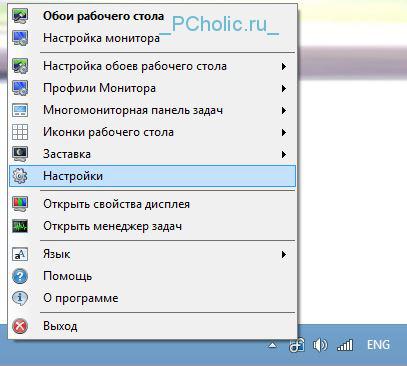
Task: Choose Иконки рабочего стола entry
Action: [x=152, y=132]
